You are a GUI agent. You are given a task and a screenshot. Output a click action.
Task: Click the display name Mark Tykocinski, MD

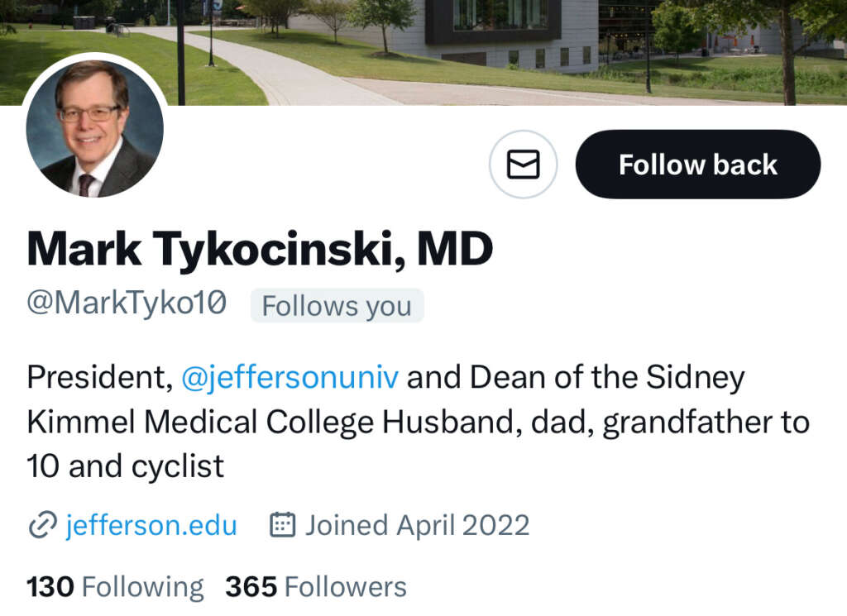click(260, 249)
